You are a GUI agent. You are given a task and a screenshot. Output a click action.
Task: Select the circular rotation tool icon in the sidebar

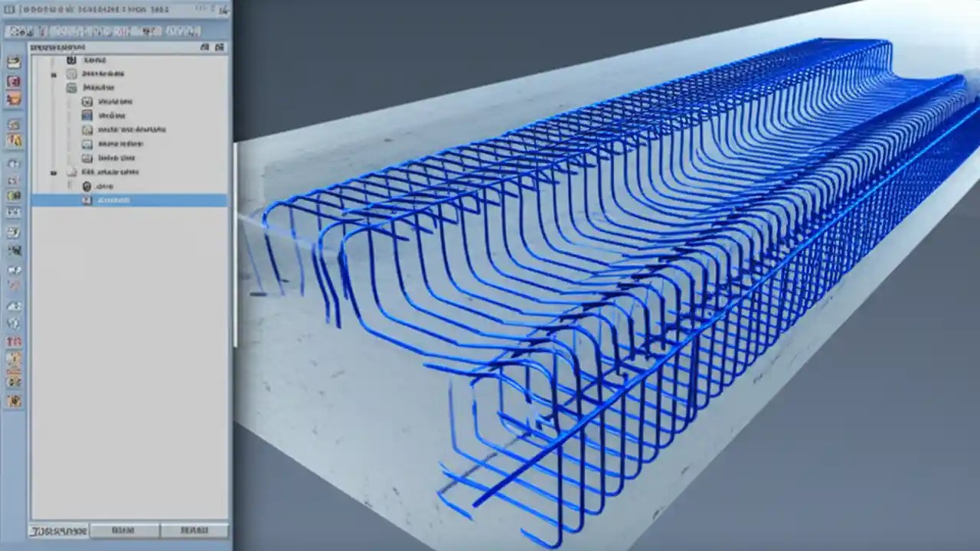pyautogui.click(x=13, y=164)
